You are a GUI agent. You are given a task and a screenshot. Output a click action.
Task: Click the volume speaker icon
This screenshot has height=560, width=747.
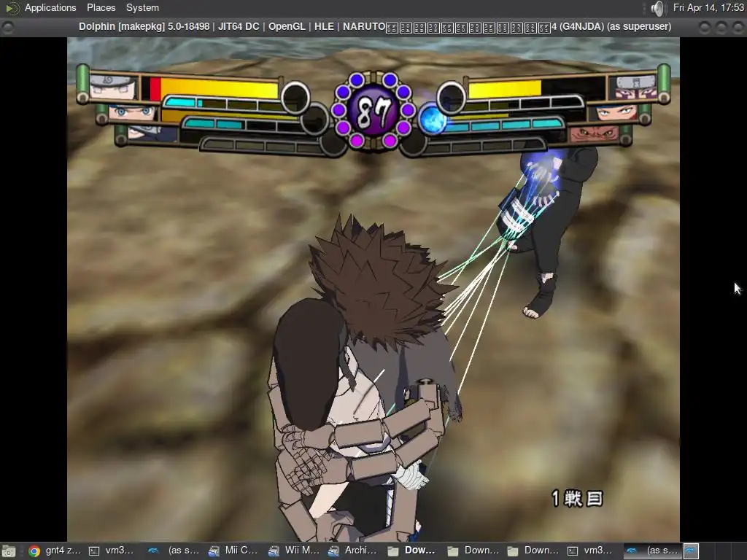pyautogui.click(x=657, y=8)
